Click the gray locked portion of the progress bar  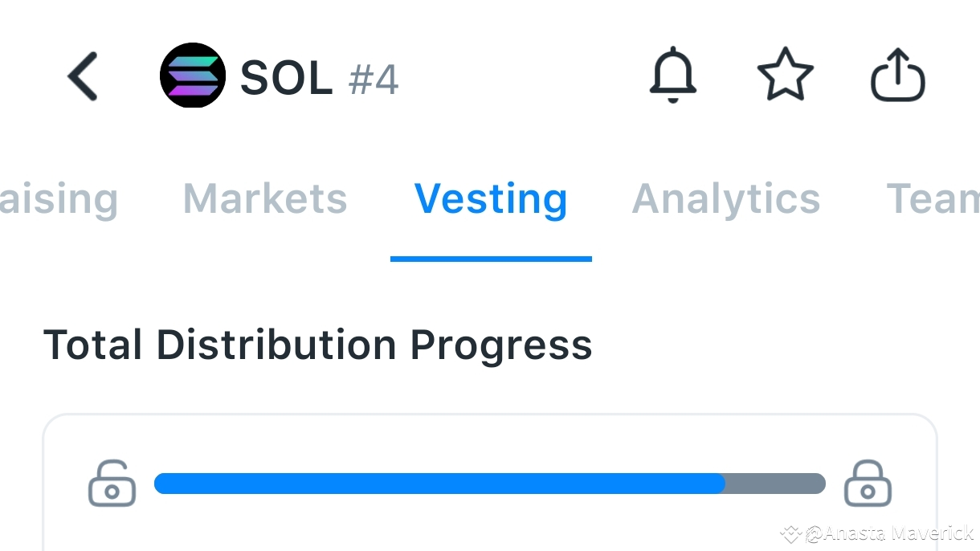775,484
